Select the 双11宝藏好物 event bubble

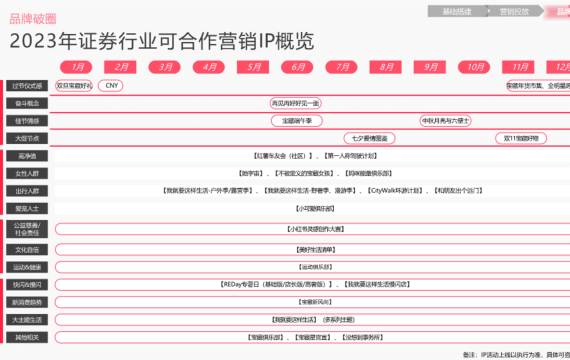tap(521, 138)
